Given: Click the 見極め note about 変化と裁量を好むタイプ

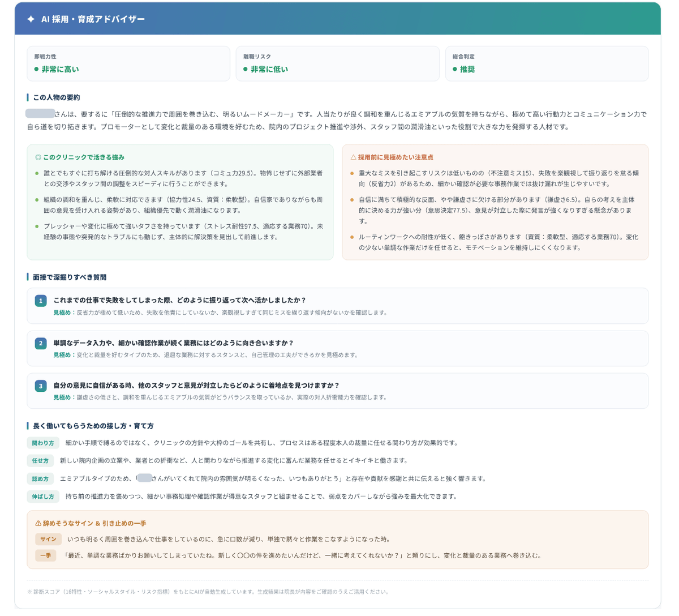Looking at the screenshot, I should click(x=207, y=355).
